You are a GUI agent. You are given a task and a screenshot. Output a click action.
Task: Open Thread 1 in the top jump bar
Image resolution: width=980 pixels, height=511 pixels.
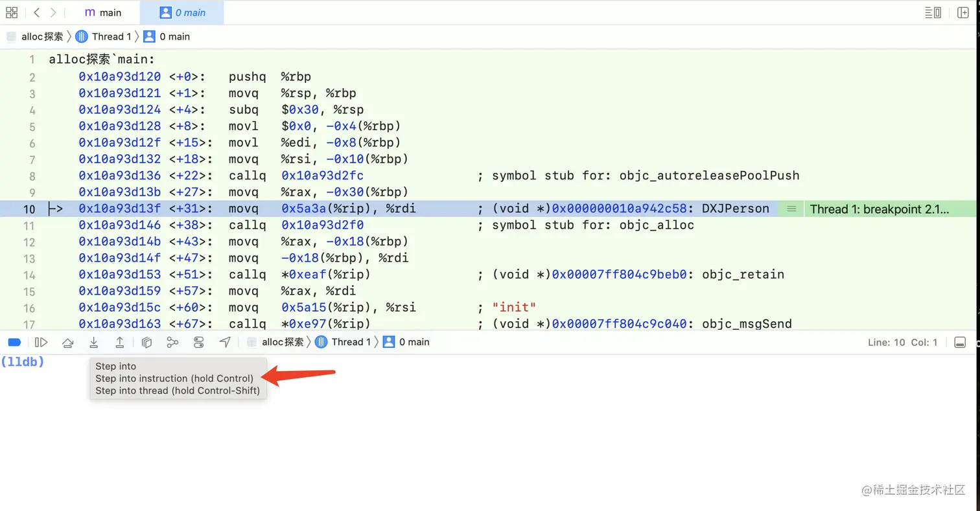[111, 37]
